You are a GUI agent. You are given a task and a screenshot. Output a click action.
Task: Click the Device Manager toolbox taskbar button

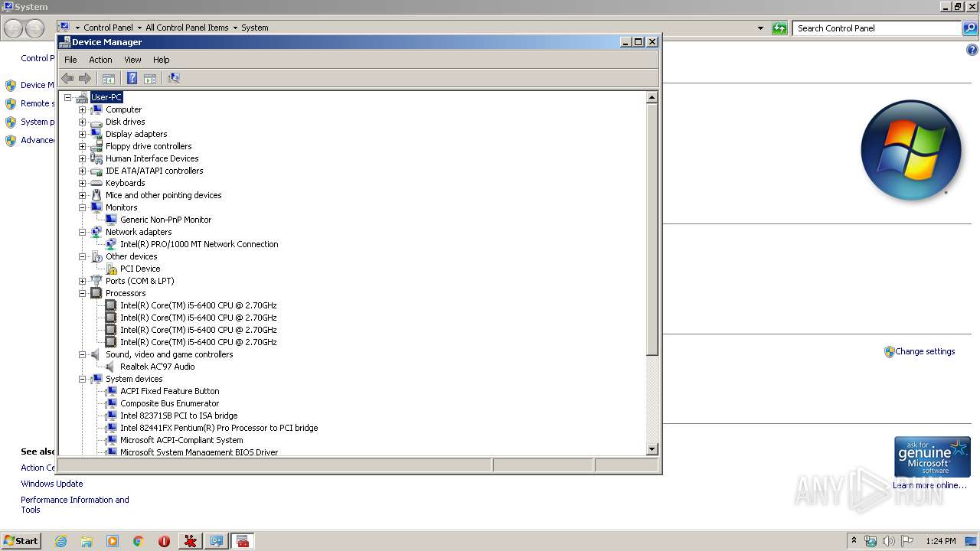point(243,541)
